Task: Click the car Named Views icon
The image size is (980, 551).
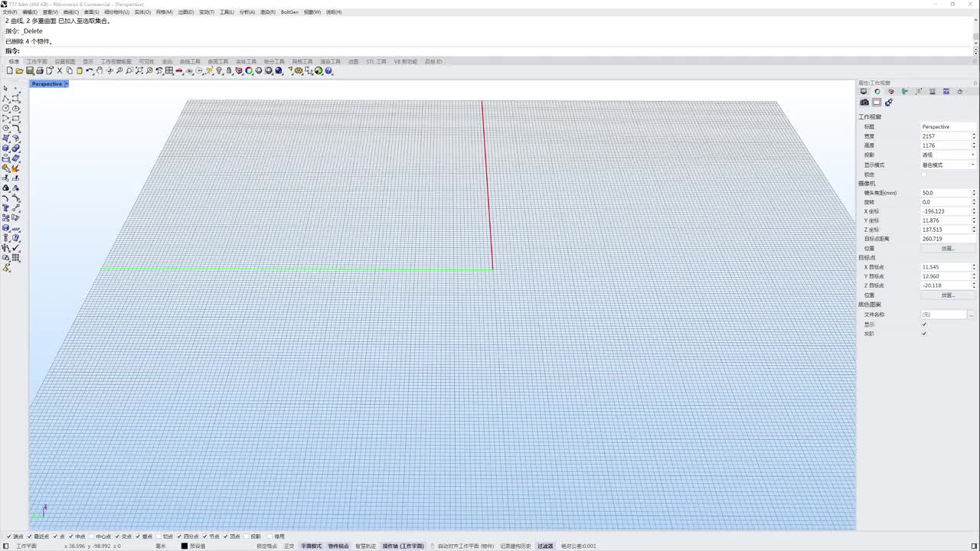Action: (179, 70)
